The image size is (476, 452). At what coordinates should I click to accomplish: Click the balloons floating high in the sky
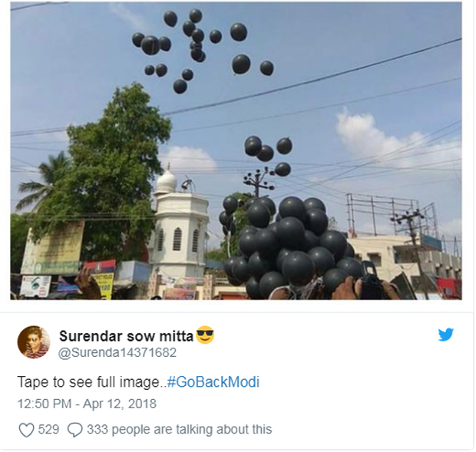pyautogui.click(x=202, y=48)
